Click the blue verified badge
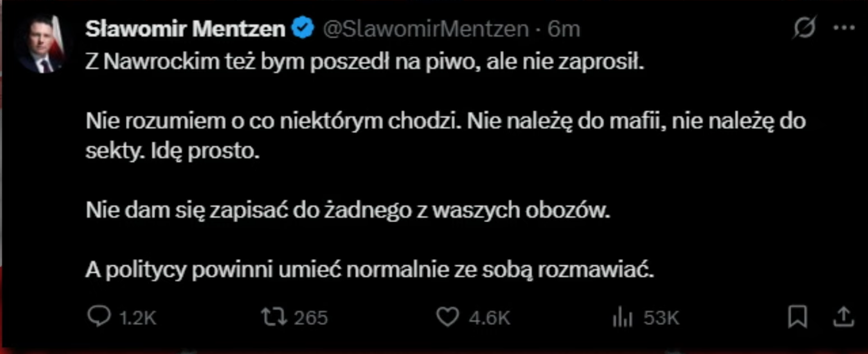This screenshot has width=868, height=354. click(x=303, y=28)
